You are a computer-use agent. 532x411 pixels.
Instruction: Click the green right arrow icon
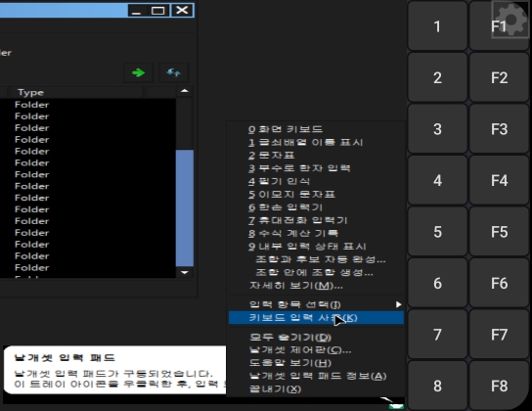139,72
